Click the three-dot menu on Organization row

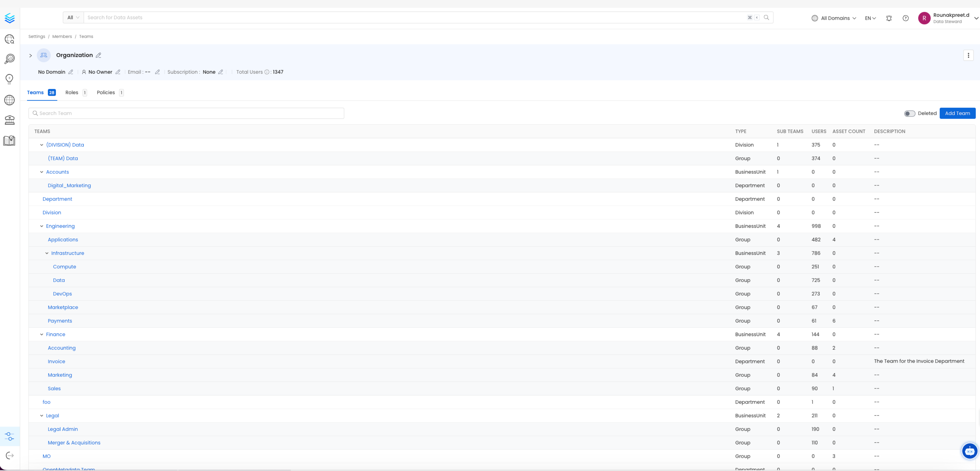pyautogui.click(x=968, y=55)
